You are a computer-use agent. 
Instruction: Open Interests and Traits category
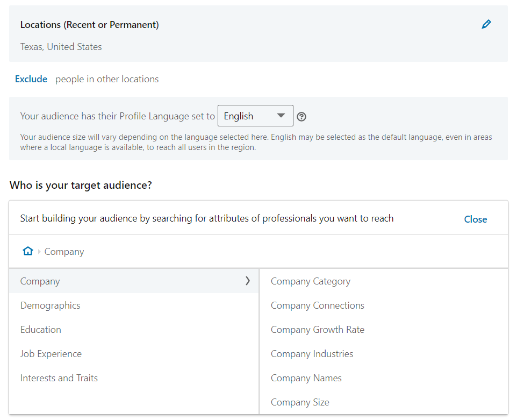pyautogui.click(x=59, y=378)
